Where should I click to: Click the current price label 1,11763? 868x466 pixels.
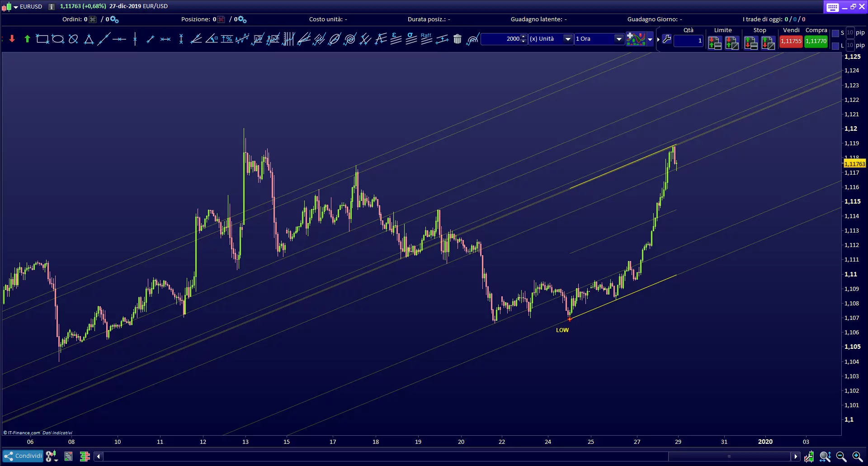[x=854, y=164]
